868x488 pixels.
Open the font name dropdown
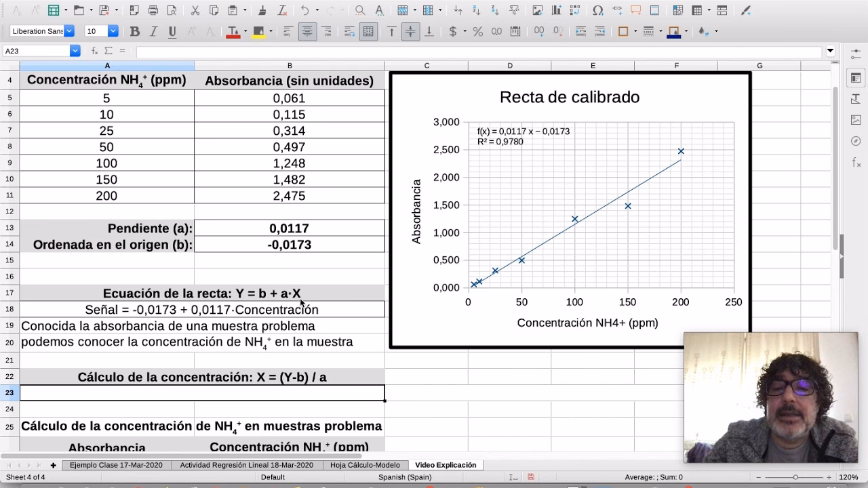click(x=69, y=30)
